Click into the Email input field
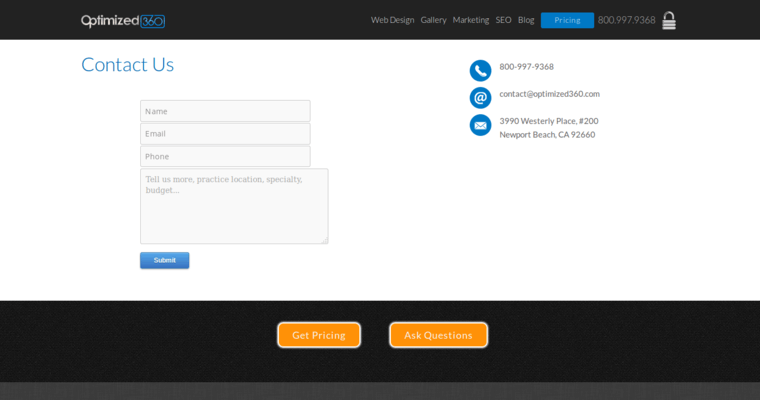The height and width of the screenshot is (400, 760). [x=225, y=134]
